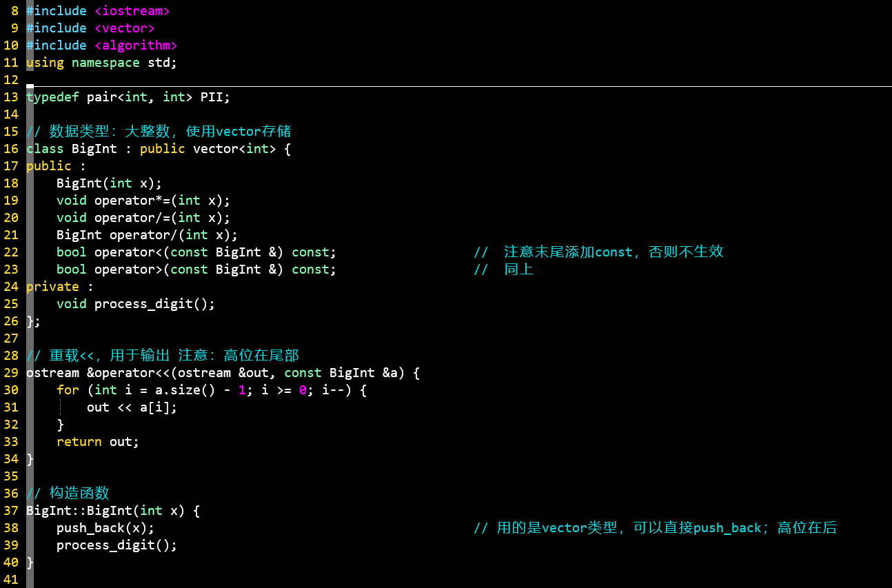Click the using namespace std line
Viewport: 892px width, 588px height.
(x=101, y=63)
